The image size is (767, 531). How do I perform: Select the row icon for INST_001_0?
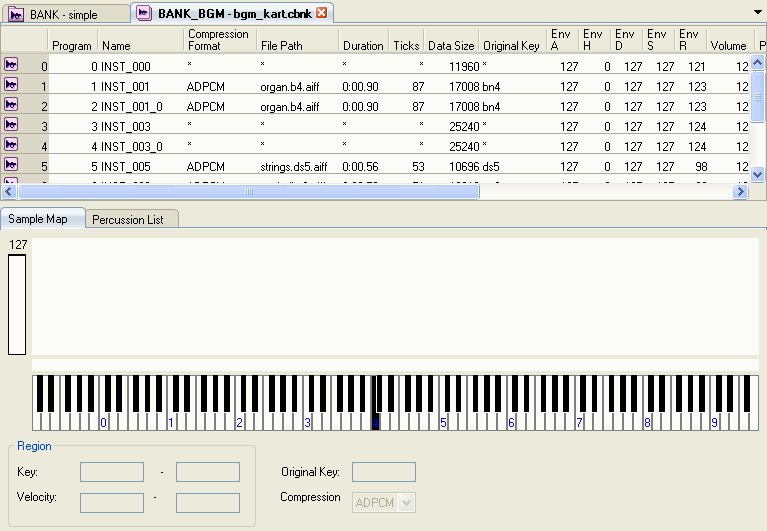point(11,106)
